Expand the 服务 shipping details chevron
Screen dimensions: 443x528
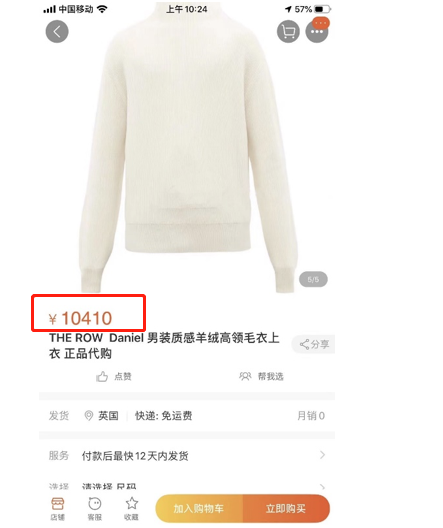(322, 455)
